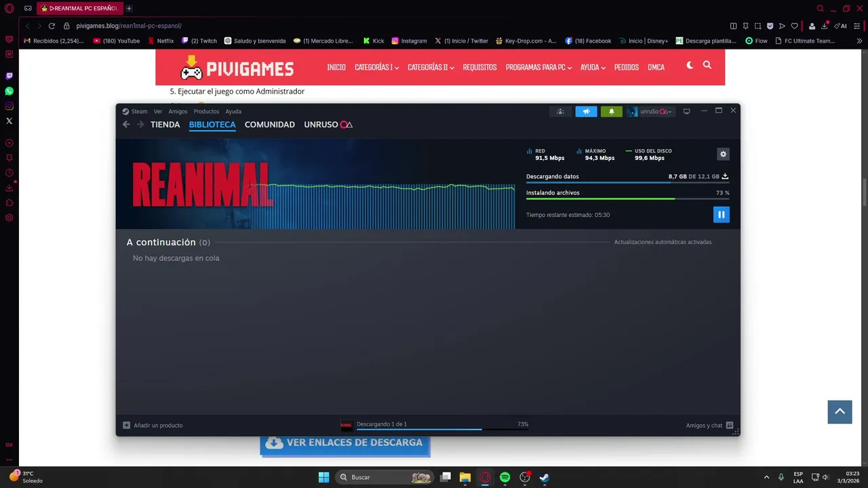Toggle dark mode moon icon on Pivigames
Viewport: 868px width, 488px height.
click(x=690, y=65)
